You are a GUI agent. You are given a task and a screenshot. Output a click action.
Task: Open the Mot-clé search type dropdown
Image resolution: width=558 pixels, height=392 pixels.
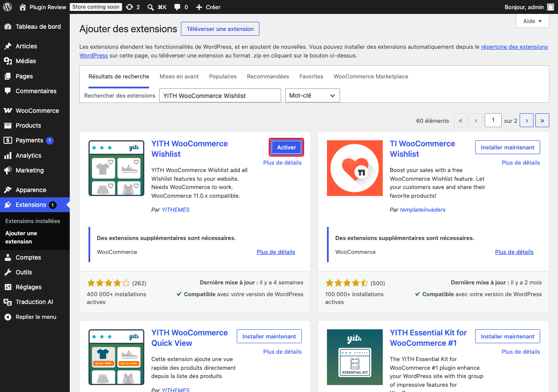pyautogui.click(x=312, y=95)
